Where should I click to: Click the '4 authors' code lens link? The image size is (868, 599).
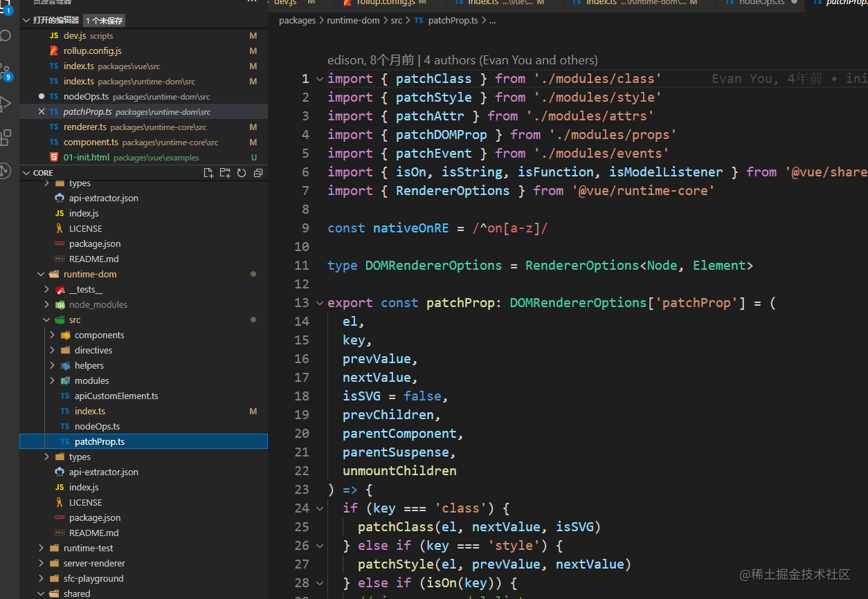[x=511, y=60]
